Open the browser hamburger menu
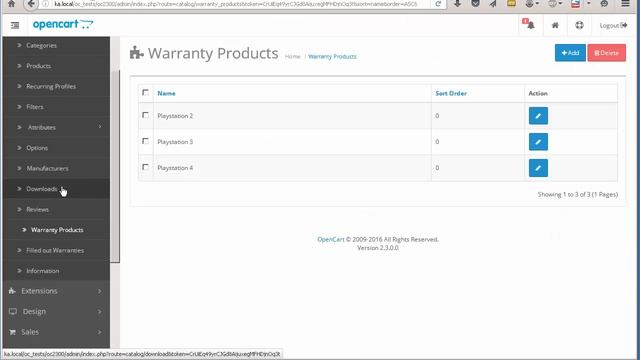The image size is (640, 360). click(625, 4)
